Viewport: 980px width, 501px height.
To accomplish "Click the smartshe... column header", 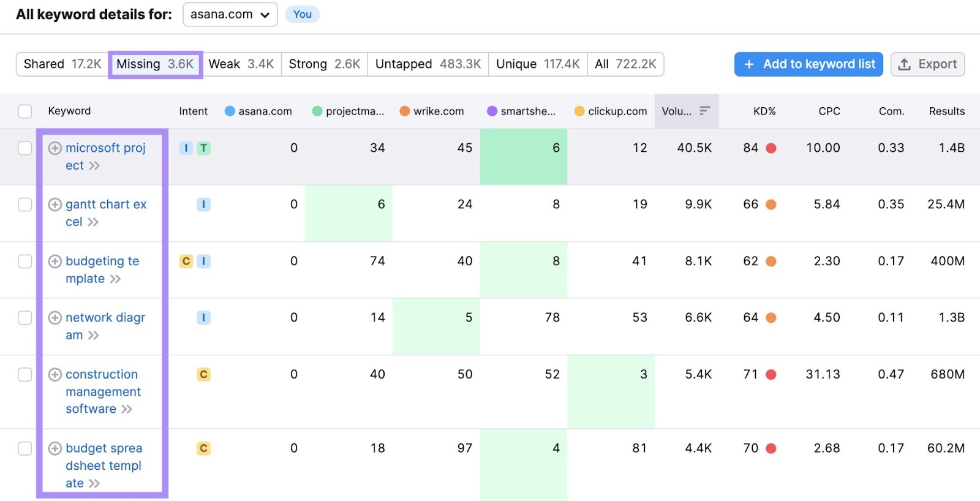I will (521, 111).
